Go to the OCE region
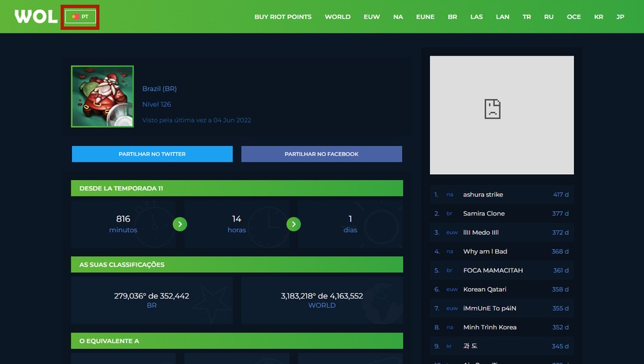The height and width of the screenshot is (364, 644). [x=574, y=17]
